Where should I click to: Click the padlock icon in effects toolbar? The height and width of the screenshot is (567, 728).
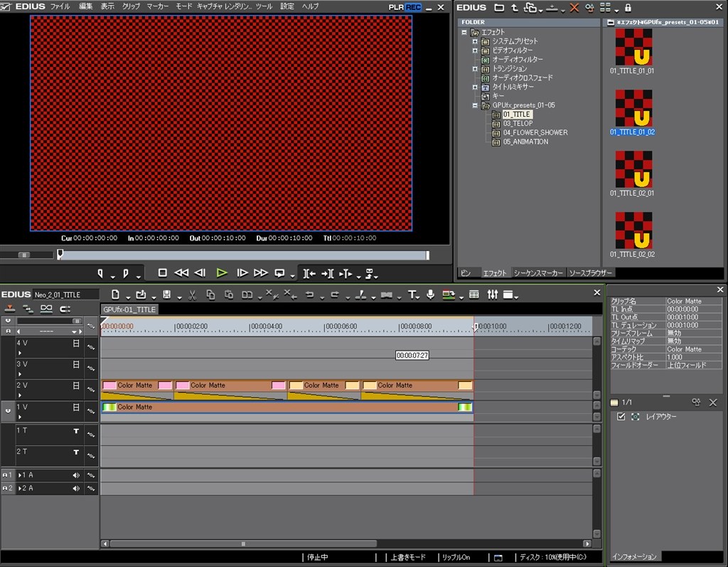click(627, 8)
